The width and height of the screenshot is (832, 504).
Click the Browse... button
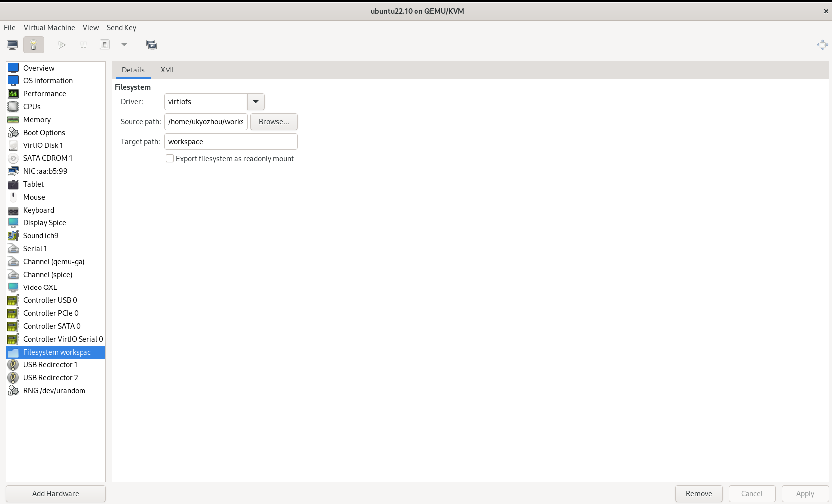tap(274, 122)
